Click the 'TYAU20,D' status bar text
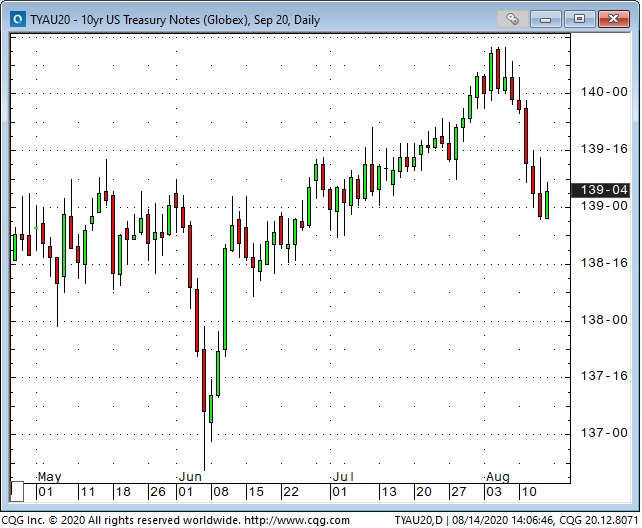Image resolution: width=642 pixels, height=528 pixels. click(418, 521)
